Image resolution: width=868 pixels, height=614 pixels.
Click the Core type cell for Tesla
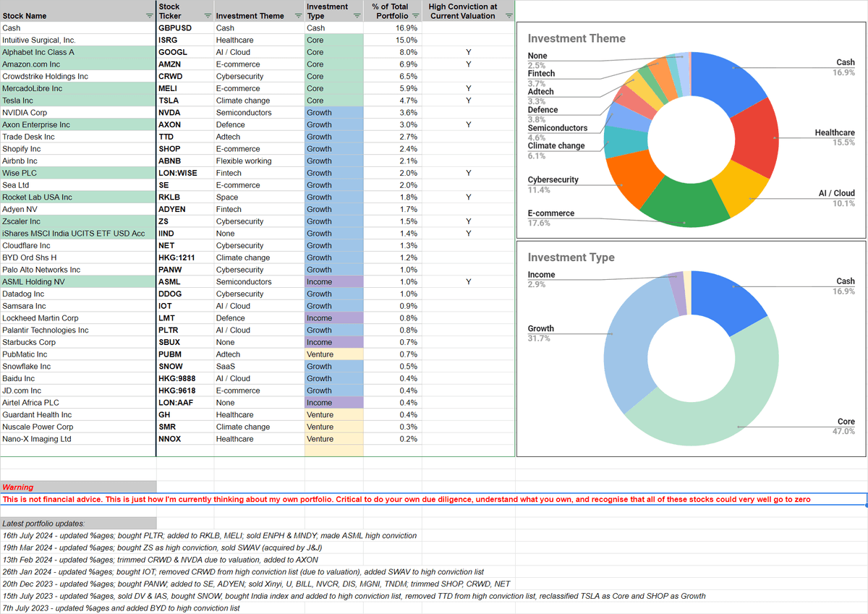[x=333, y=101]
